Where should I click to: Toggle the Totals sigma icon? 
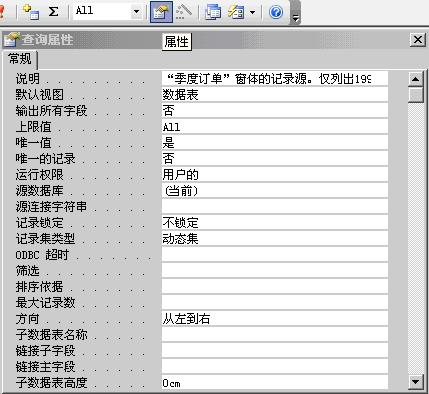click(x=53, y=12)
